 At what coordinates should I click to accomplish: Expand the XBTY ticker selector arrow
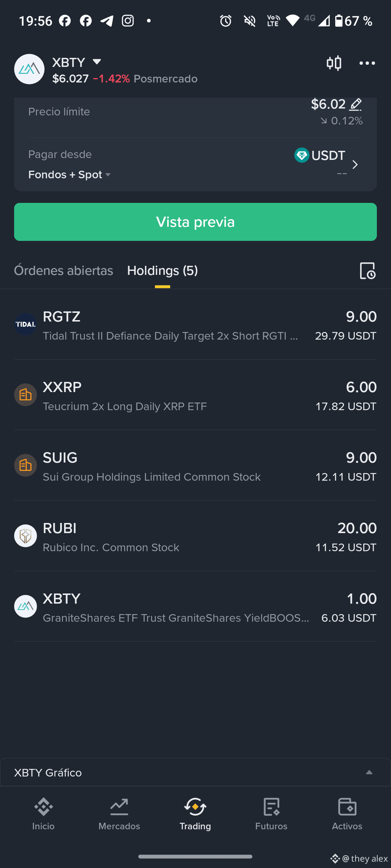click(x=97, y=62)
